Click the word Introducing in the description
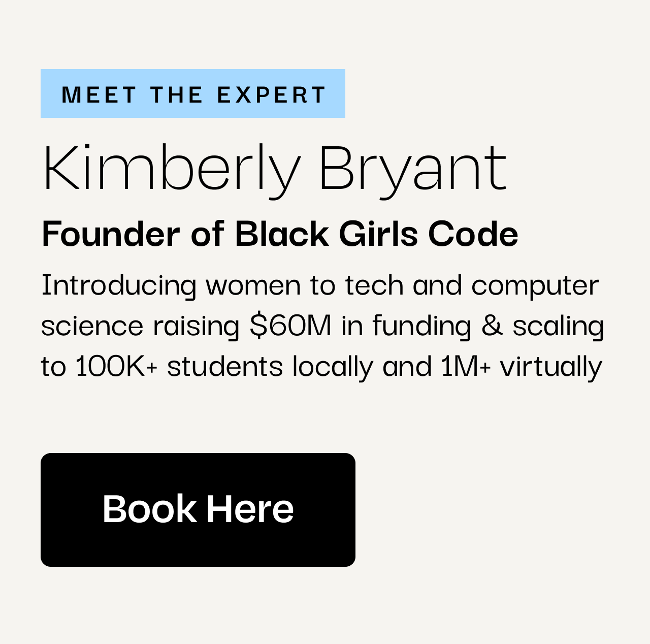The height and width of the screenshot is (644, 650). click(x=119, y=285)
